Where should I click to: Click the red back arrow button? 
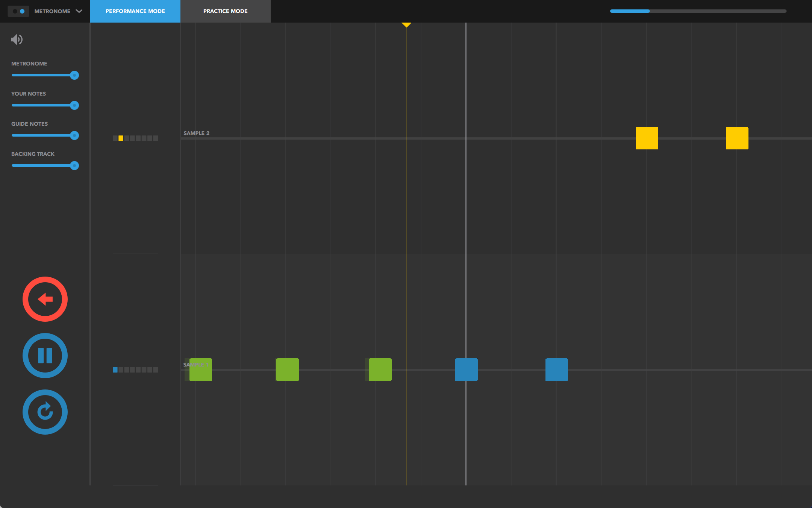click(x=45, y=299)
